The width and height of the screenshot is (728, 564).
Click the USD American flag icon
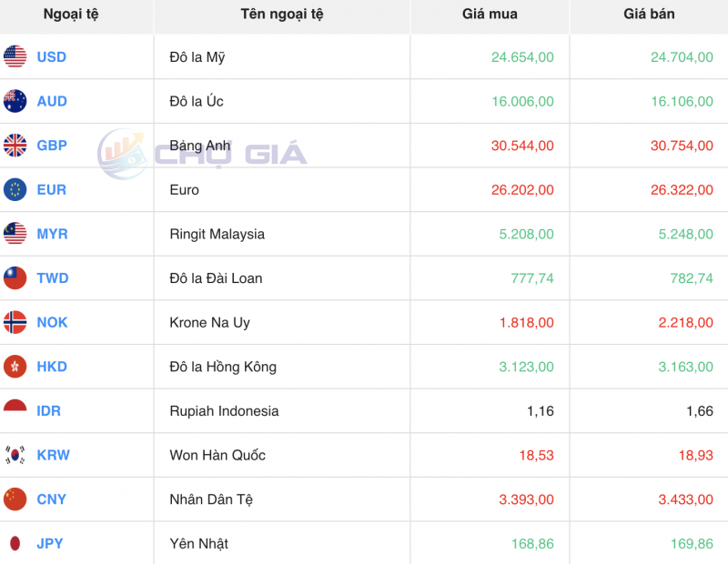point(15,57)
